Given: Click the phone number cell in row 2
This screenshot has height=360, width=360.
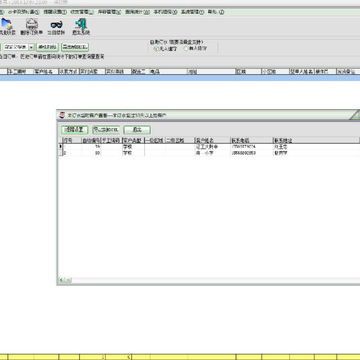Looking at the screenshot, I should (x=251, y=153).
